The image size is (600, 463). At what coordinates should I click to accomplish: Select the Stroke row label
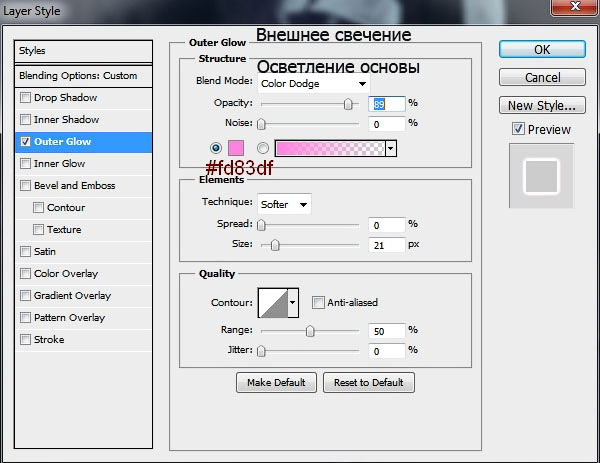[x=49, y=339]
